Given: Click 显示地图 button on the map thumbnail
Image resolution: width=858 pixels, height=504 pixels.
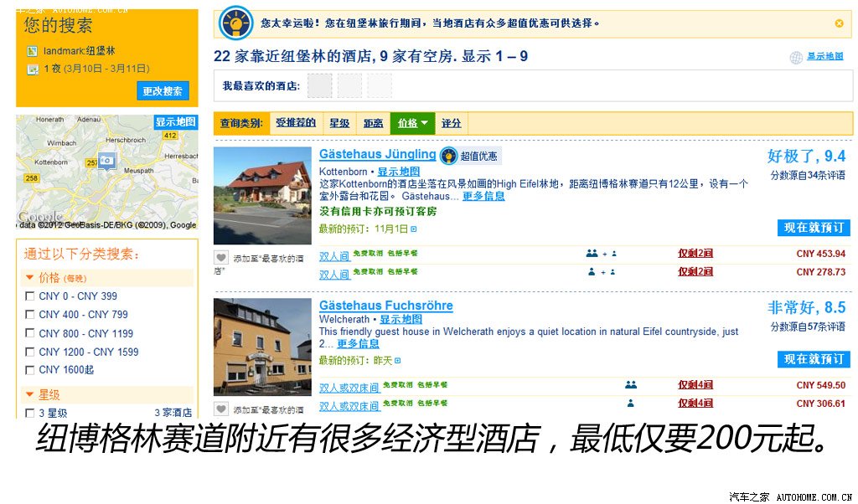Looking at the screenshot, I should pos(176,121).
